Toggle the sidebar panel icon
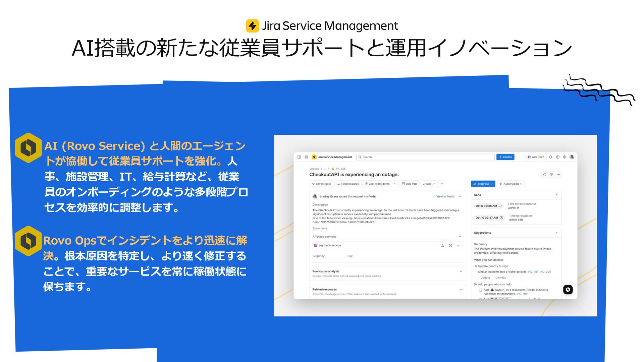644x362 pixels. [299, 157]
